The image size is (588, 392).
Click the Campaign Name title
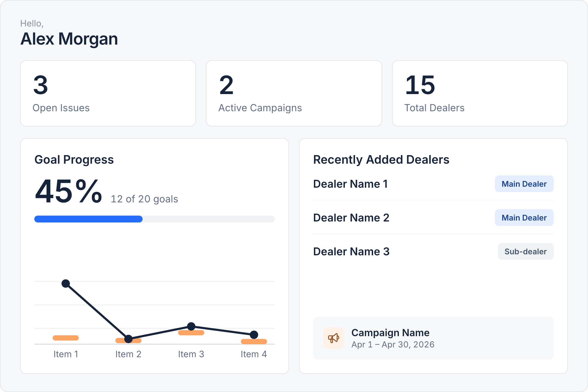(x=390, y=333)
